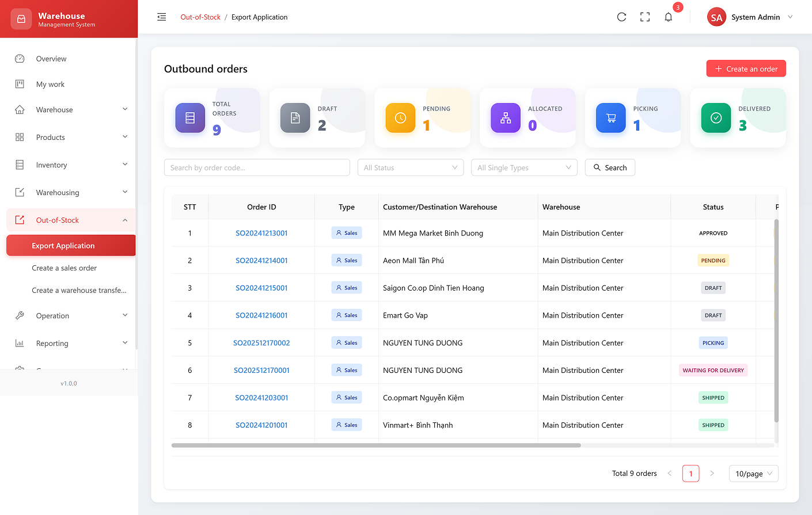Click the Draft orders card icon
This screenshot has height=515, width=812.
point(295,118)
